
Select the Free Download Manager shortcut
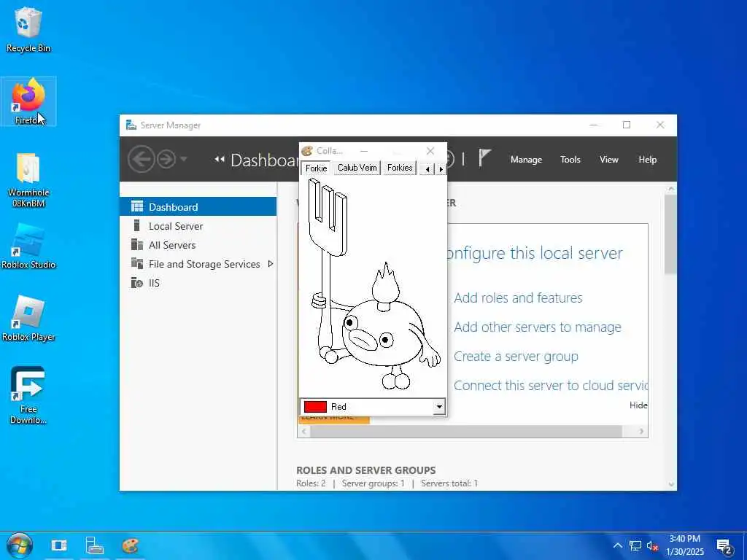[x=28, y=394]
